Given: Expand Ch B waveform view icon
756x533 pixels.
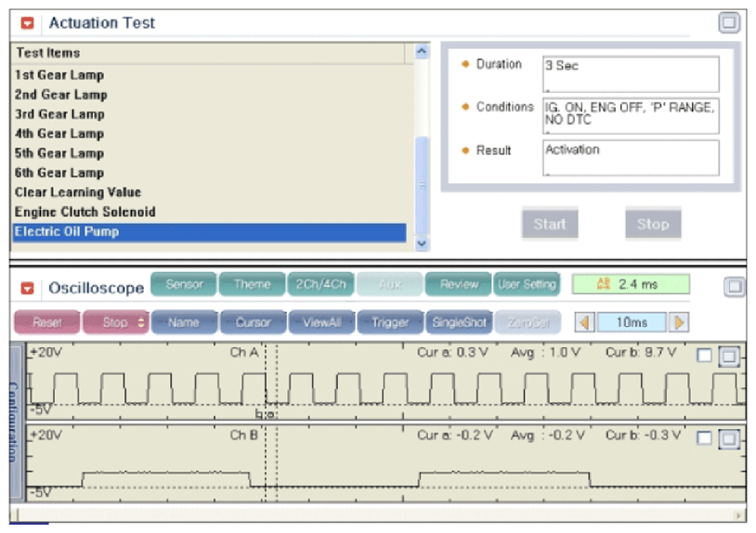Looking at the screenshot, I should 729,439.
